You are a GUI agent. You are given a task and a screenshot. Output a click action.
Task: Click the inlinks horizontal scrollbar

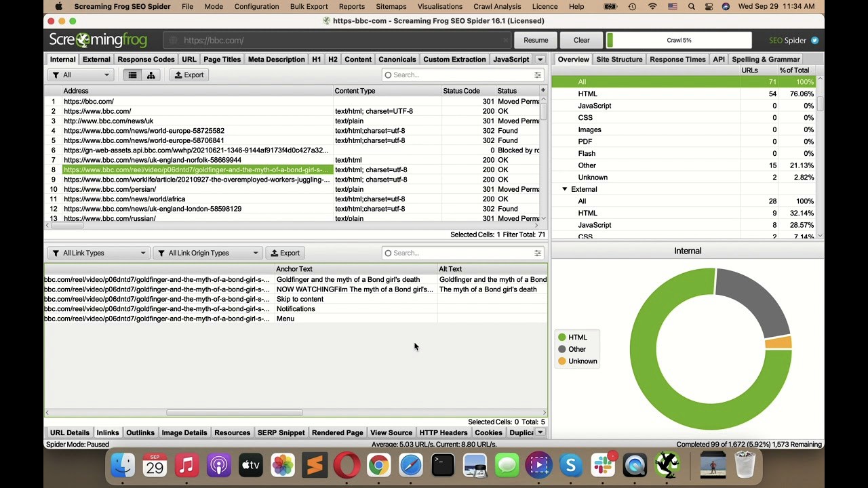(x=234, y=412)
